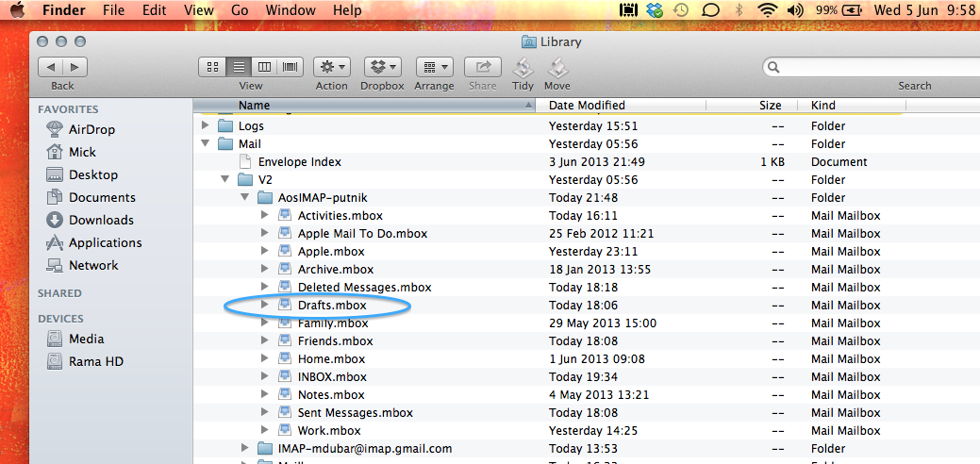Select the Apple.mbox mailbox icon
Image resolution: width=980 pixels, height=464 pixels.
285,252
